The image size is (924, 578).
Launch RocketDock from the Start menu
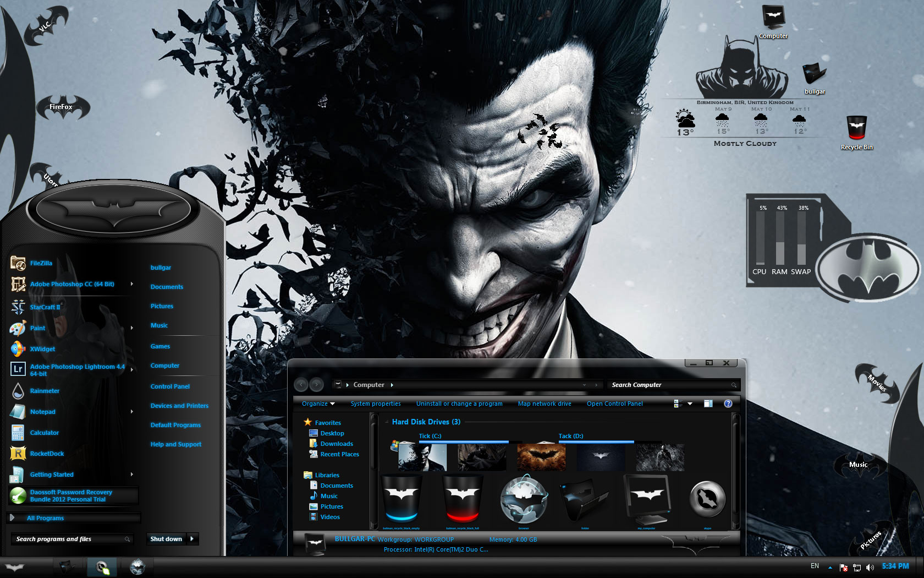(47, 454)
